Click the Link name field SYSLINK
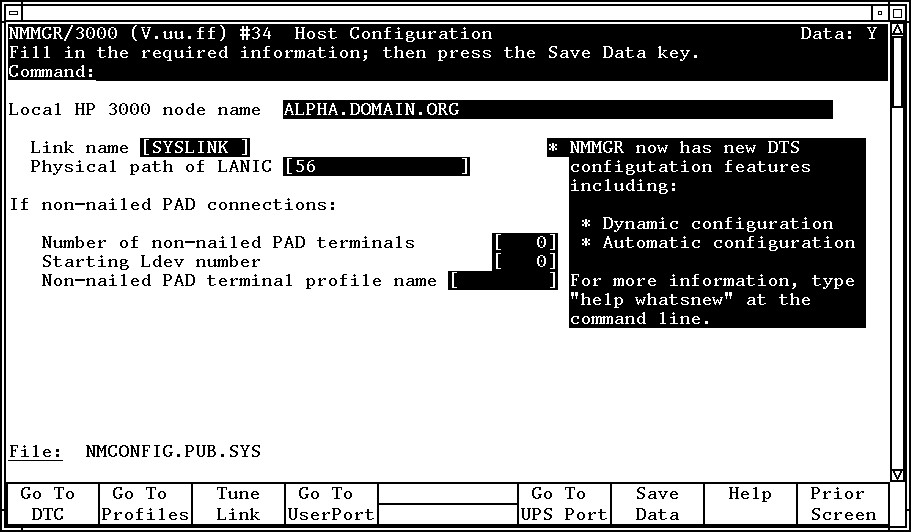911x532 pixels. (195, 148)
